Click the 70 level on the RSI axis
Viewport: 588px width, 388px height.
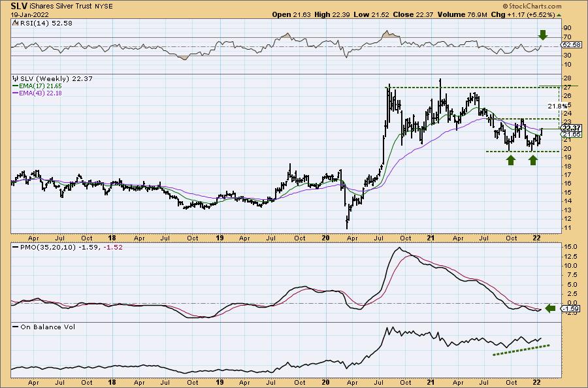coord(566,37)
